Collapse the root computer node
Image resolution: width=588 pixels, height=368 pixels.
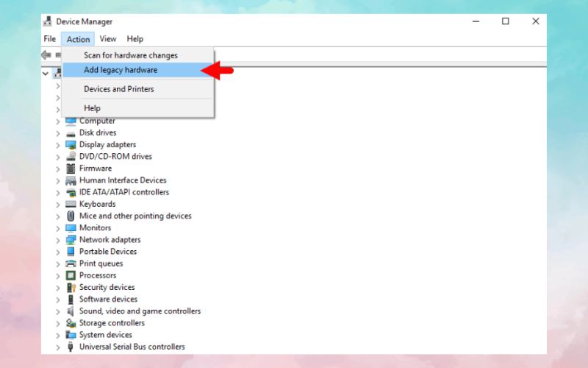click(x=46, y=74)
